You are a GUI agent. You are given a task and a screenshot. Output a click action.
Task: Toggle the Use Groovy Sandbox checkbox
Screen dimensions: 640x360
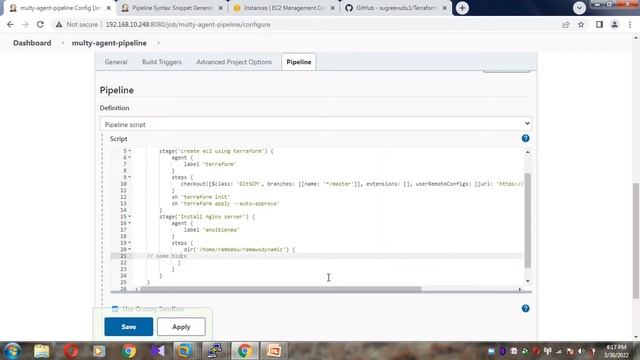click(115, 309)
